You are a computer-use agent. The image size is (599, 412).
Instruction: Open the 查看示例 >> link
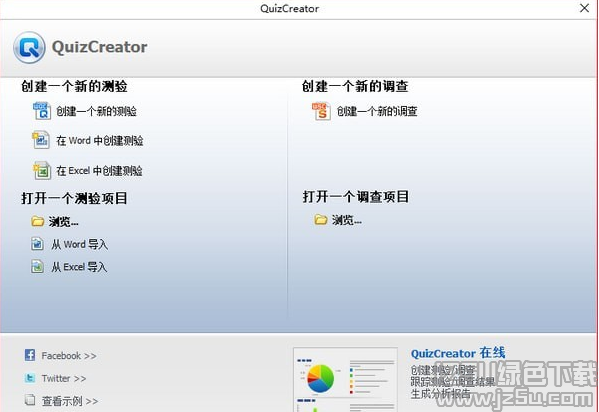click(x=70, y=401)
